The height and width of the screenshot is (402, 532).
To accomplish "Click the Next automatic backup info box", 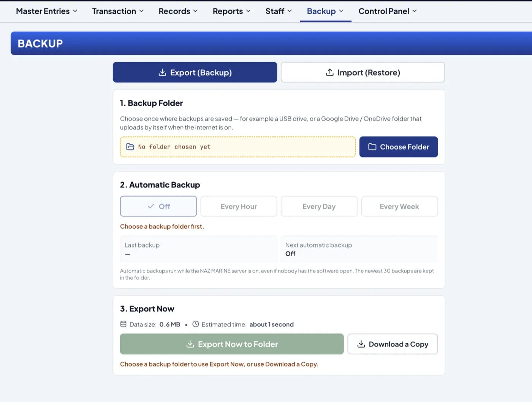I will (359, 249).
